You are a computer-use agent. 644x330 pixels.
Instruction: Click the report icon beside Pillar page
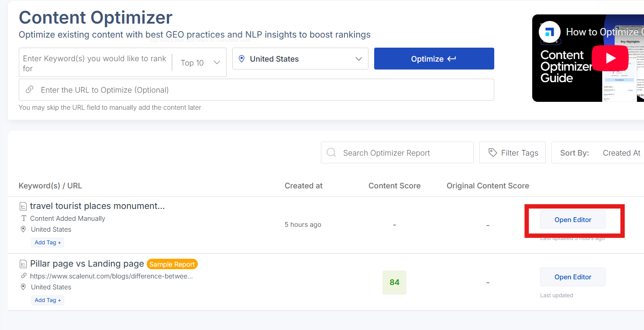23,264
